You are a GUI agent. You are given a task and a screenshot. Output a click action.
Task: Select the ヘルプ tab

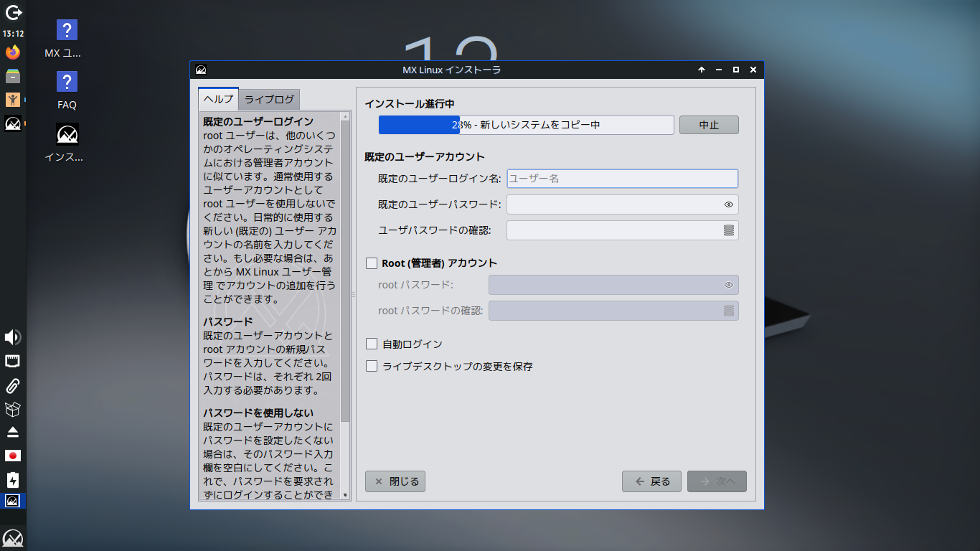click(x=218, y=98)
